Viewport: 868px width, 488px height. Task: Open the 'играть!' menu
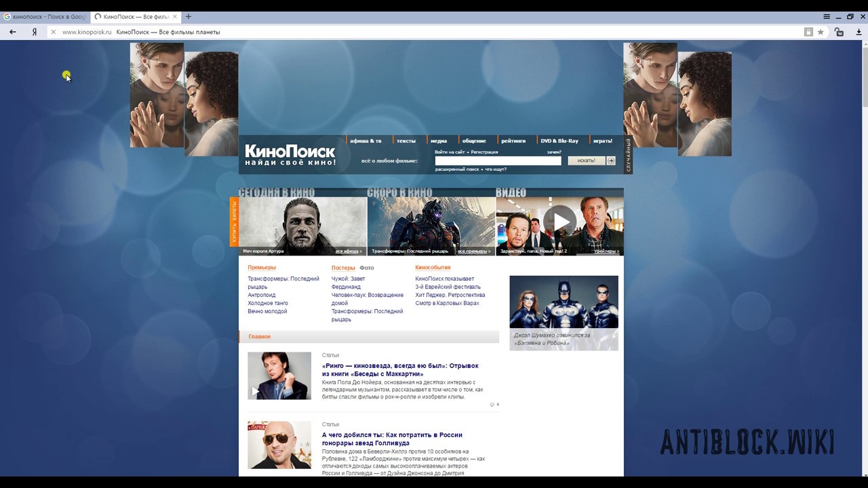(x=603, y=141)
